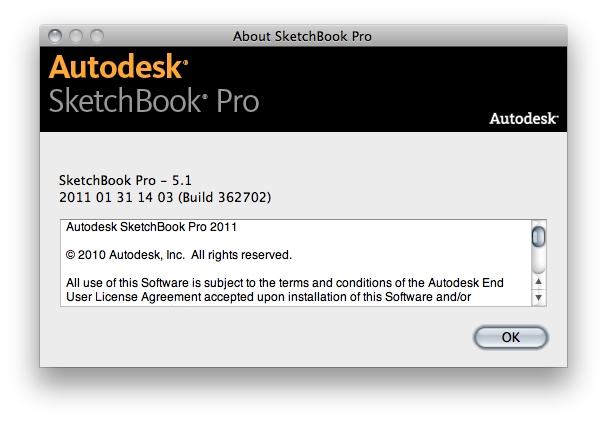This screenshot has height=422, width=607.
Task: Click the Build 362702 date line
Action: [x=165, y=198]
